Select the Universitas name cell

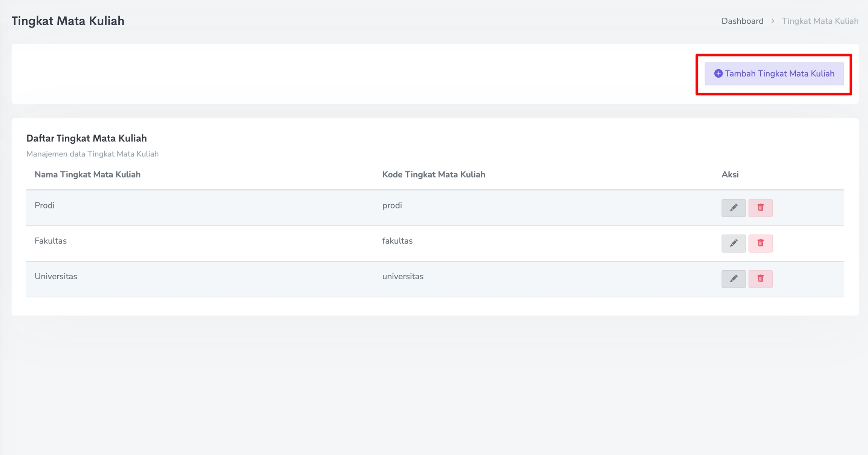[56, 276]
